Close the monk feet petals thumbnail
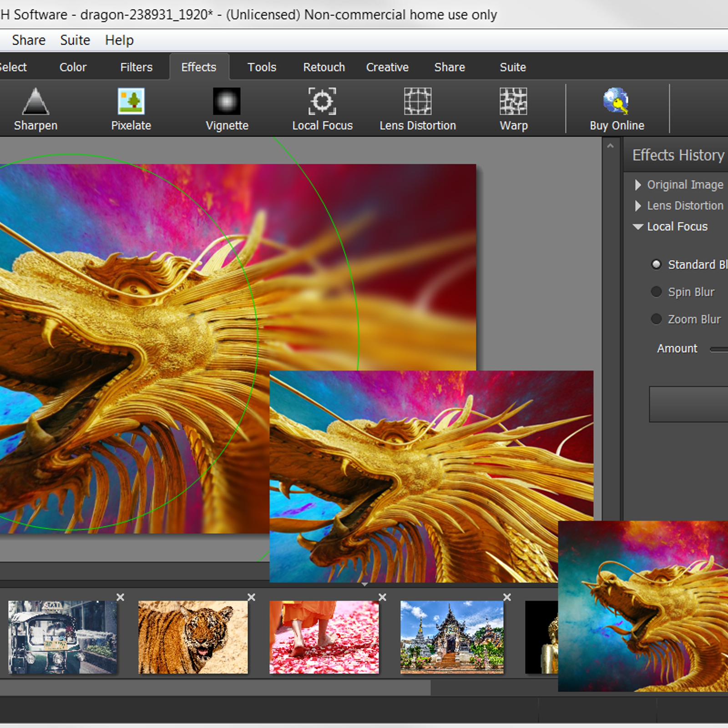This screenshot has width=728, height=728. pyautogui.click(x=382, y=597)
